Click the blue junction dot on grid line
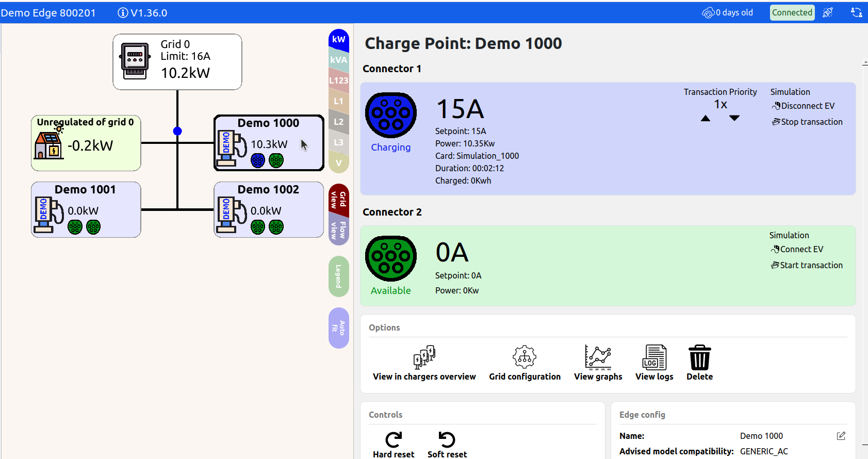The height and width of the screenshot is (459, 868). click(x=177, y=131)
